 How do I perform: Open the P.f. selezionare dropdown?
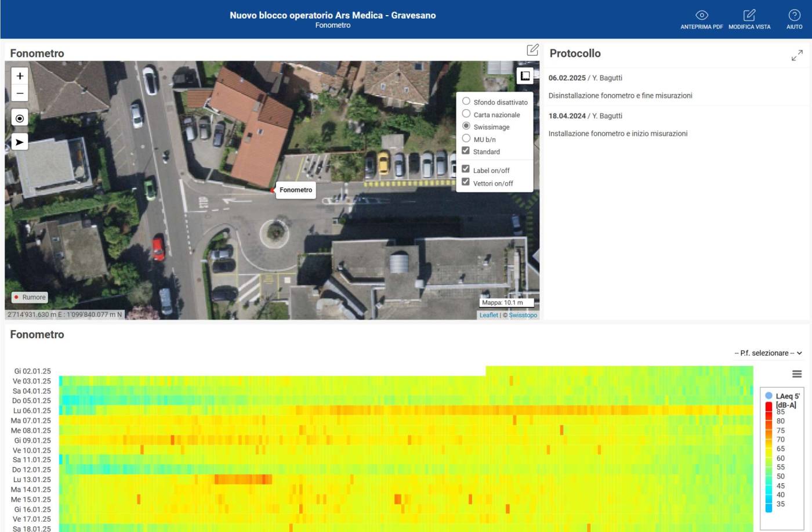click(x=768, y=353)
